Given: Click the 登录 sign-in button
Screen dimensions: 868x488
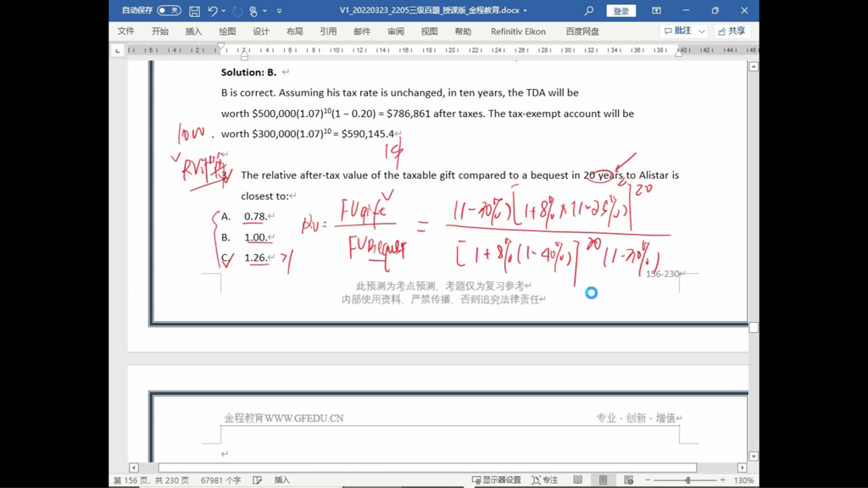Looking at the screenshot, I should (x=620, y=11).
